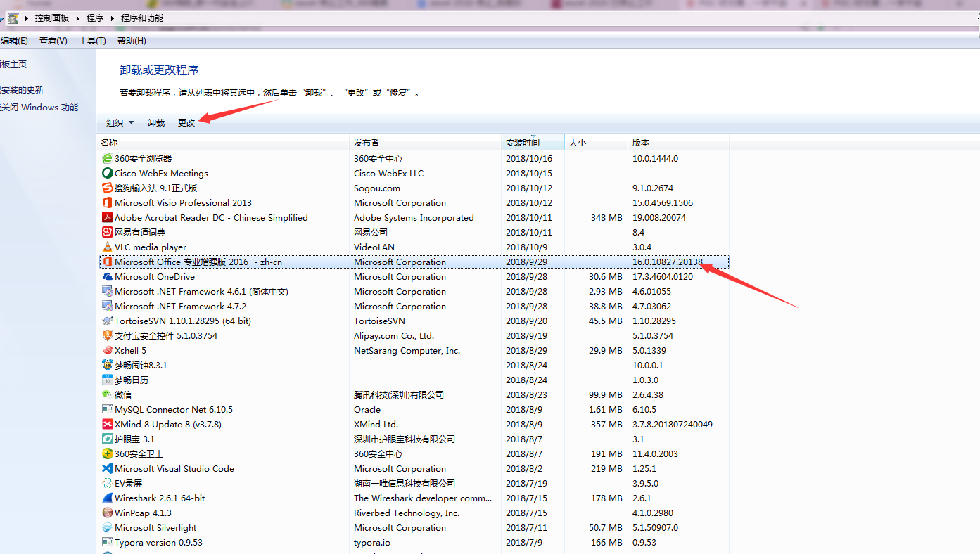This screenshot has width=980, height=554.
Task: Click the Riverbed Technology, Inc. cell
Action: [407, 513]
